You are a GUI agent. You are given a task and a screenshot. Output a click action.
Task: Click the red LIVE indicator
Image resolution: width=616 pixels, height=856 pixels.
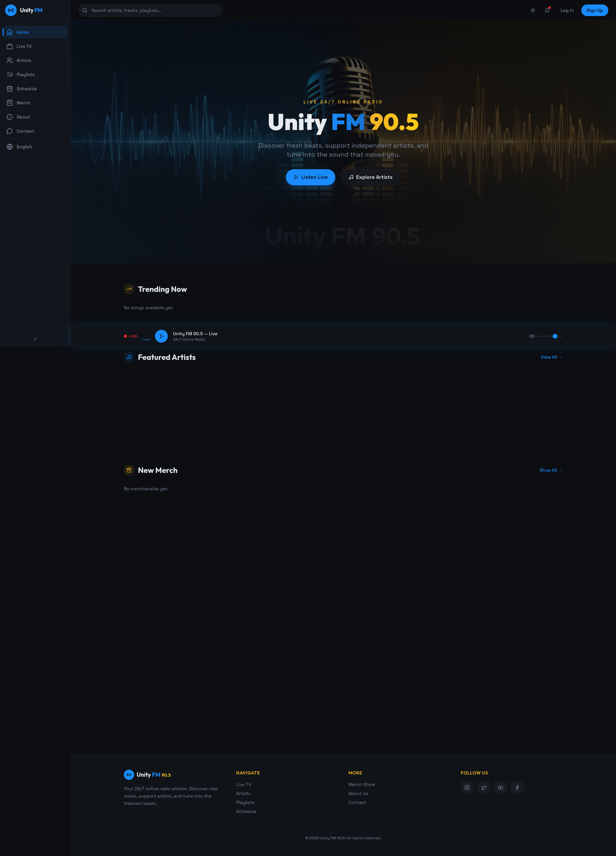(131, 336)
